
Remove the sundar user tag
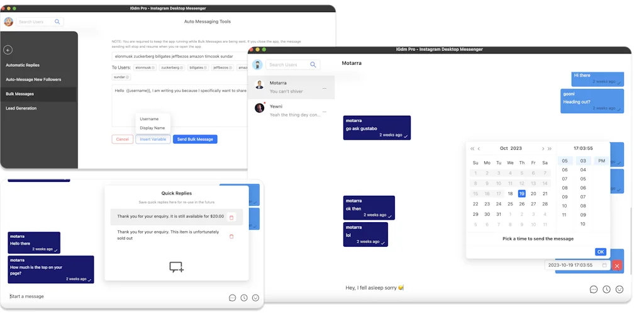pos(127,77)
